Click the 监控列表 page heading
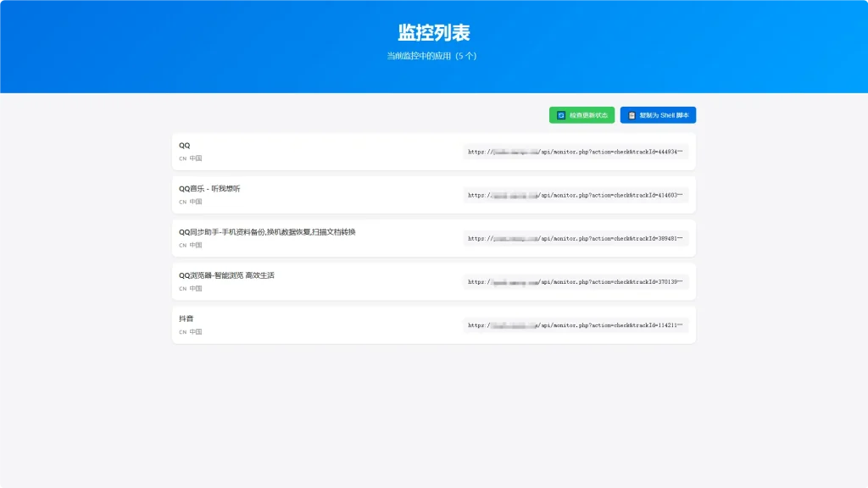 click(434, 33)
